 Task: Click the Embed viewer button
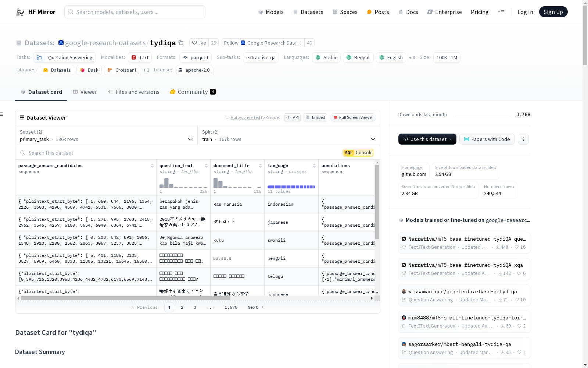click(315, 117)
